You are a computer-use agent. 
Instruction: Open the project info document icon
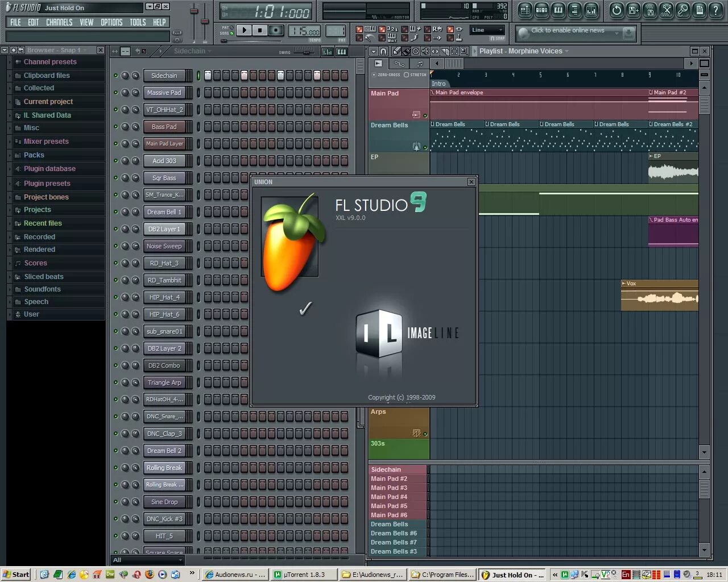coord(699,10)
